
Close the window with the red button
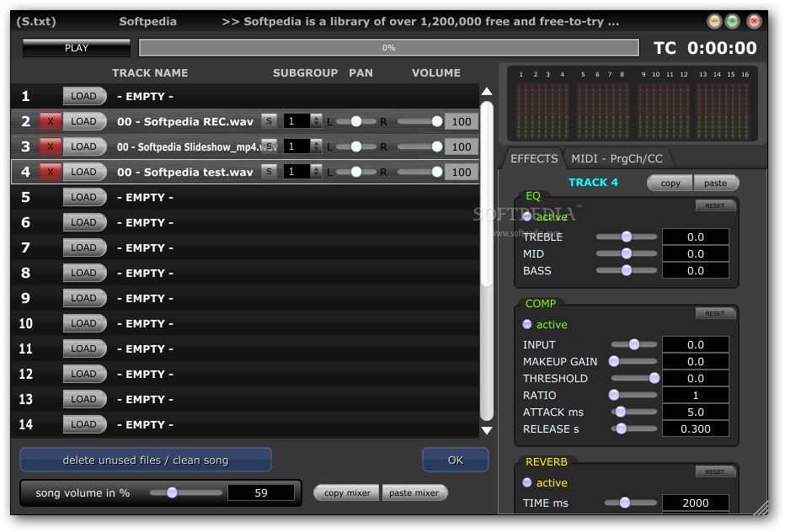(754, 21)
